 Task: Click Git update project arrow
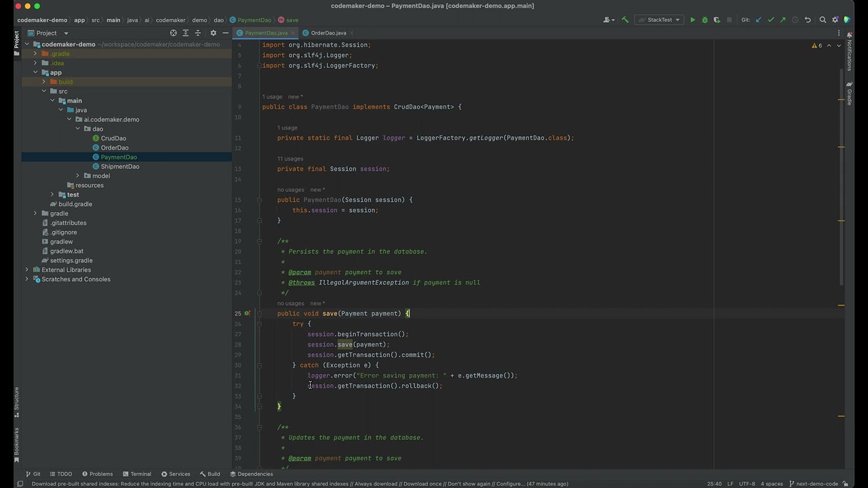(759, 20)
